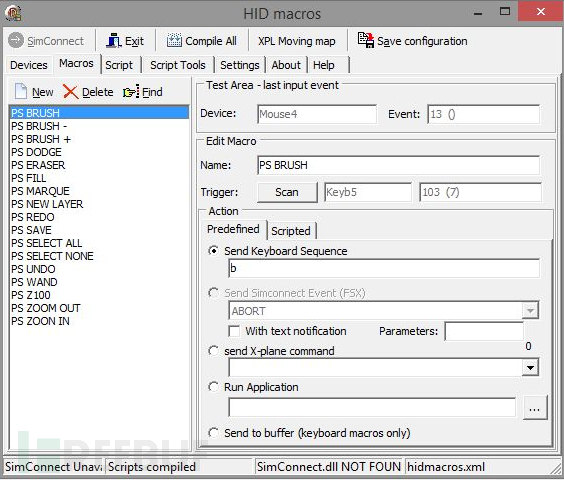Click the Compile All icon
The height and width of the screenshot is (480, 564).
click(x=174, y=41)
